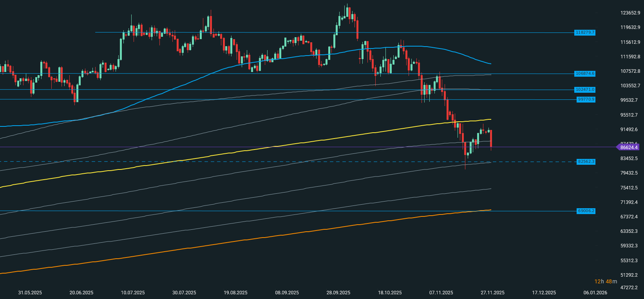The image size is (644, 299).
Task: Click the 27.11.2025 date label
Action: point(492,293)
